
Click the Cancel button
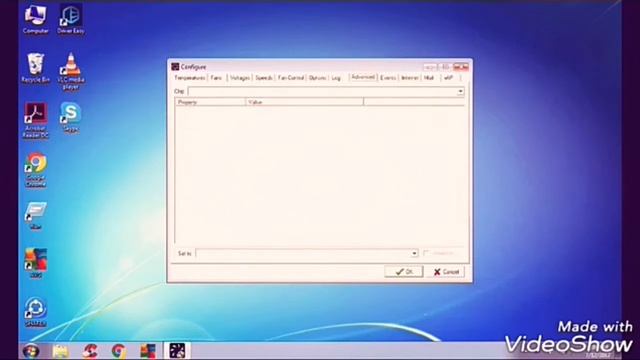[446, 271]
